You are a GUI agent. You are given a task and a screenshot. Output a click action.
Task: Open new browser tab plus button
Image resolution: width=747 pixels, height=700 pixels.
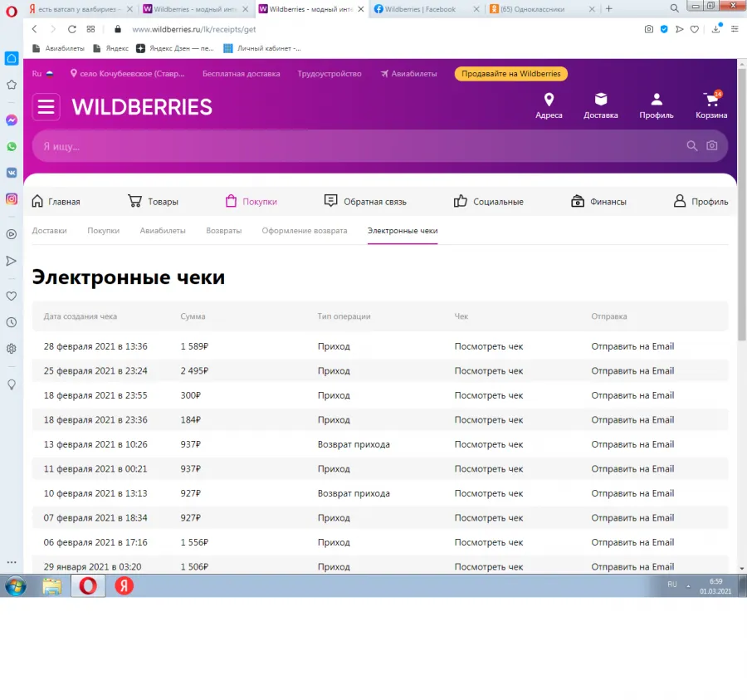[608, 8]
